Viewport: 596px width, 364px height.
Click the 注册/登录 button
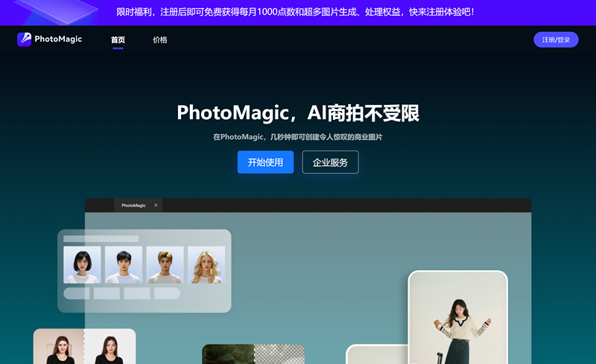tap(556, 40)
